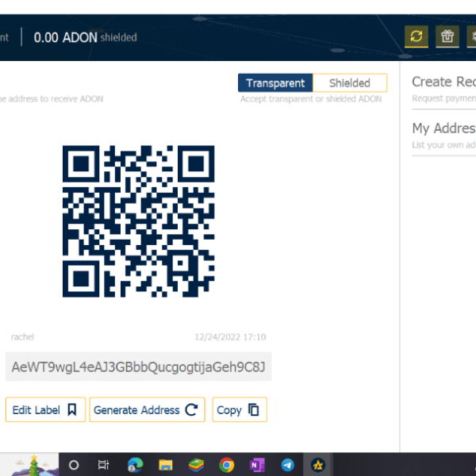This screenshot has width=476, height=476.
Task: Open Cortana search circle in taskbar
Action: pyautogui.click(x=74, y=465)
